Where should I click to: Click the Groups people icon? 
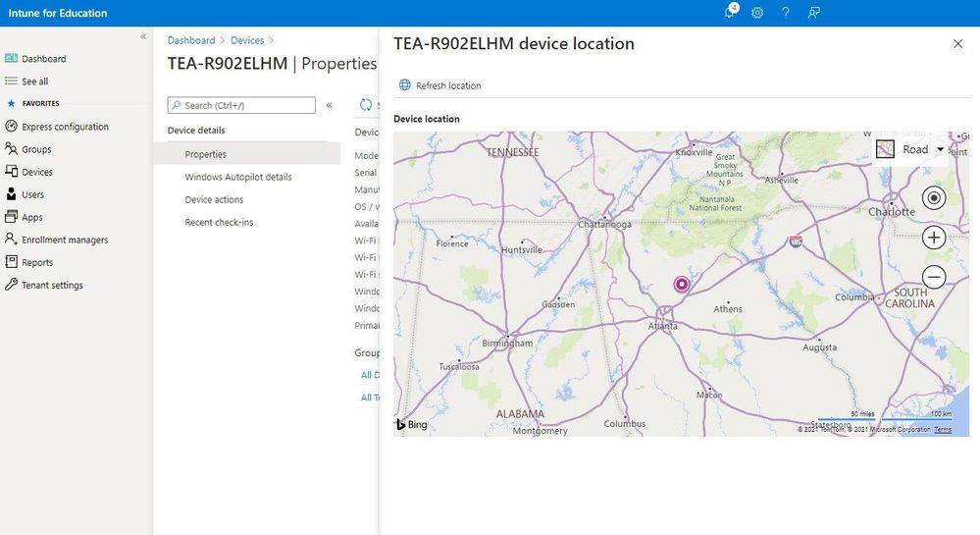11,149
